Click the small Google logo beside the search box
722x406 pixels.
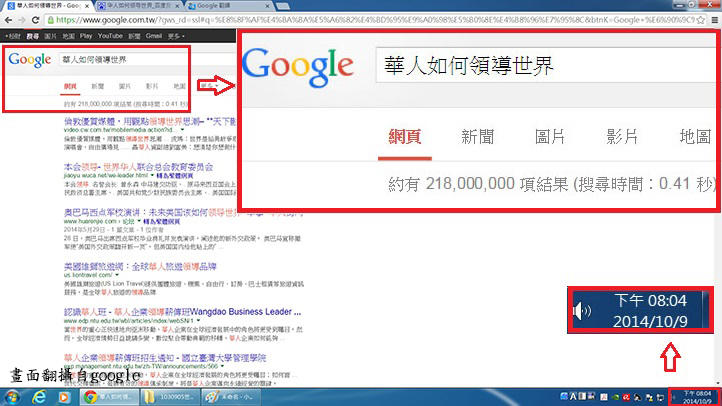29,60
